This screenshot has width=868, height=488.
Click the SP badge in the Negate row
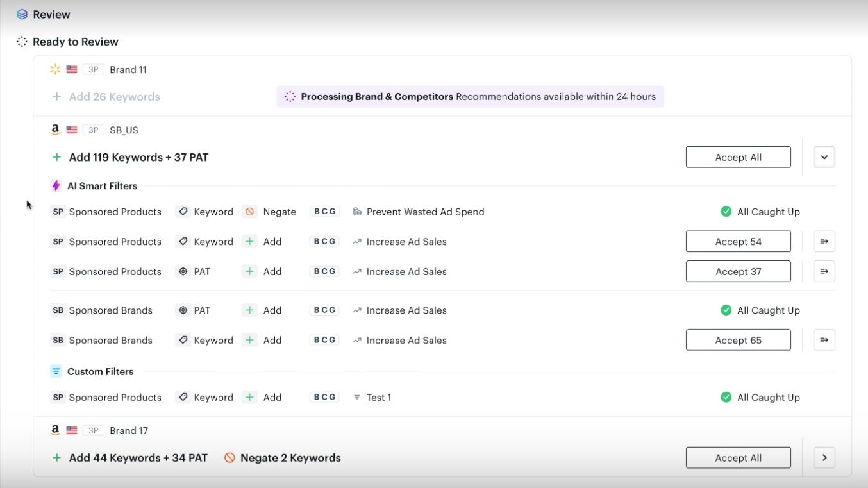(x=58, y=212)
